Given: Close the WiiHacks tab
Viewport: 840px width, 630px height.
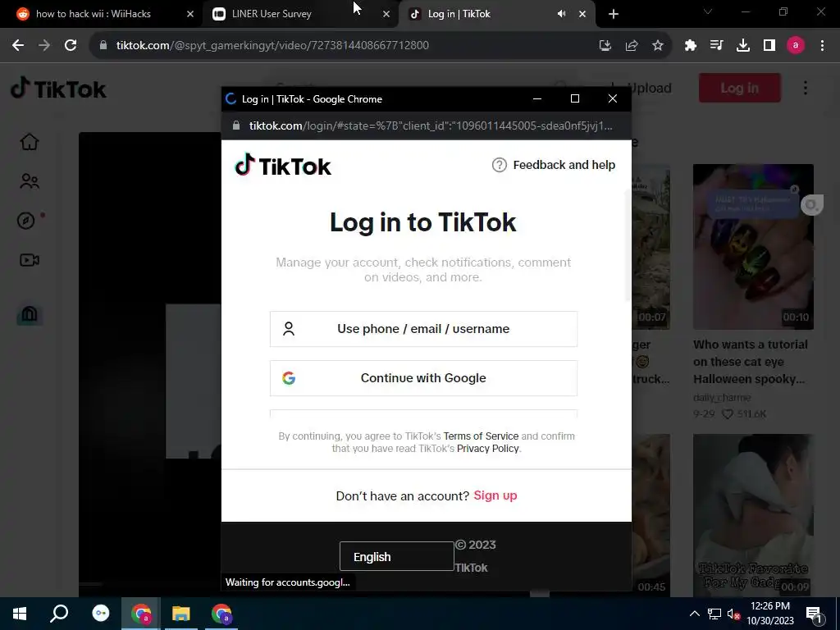Looking at the screenshot, I should [x=190, y=14].
